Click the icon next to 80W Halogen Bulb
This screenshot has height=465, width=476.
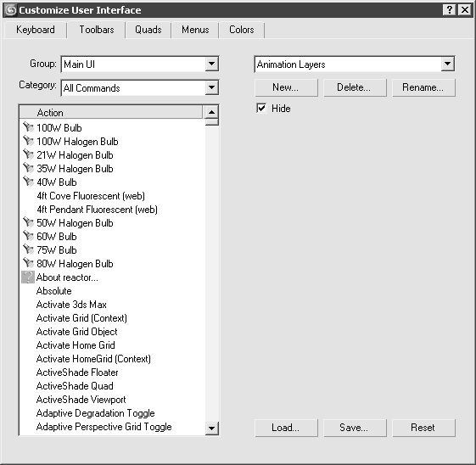[28, 263]
